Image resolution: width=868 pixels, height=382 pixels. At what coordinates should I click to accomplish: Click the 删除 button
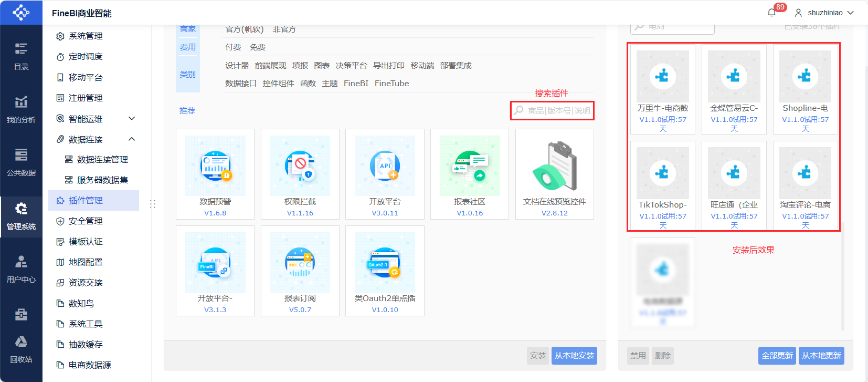[x=663, y=356]
